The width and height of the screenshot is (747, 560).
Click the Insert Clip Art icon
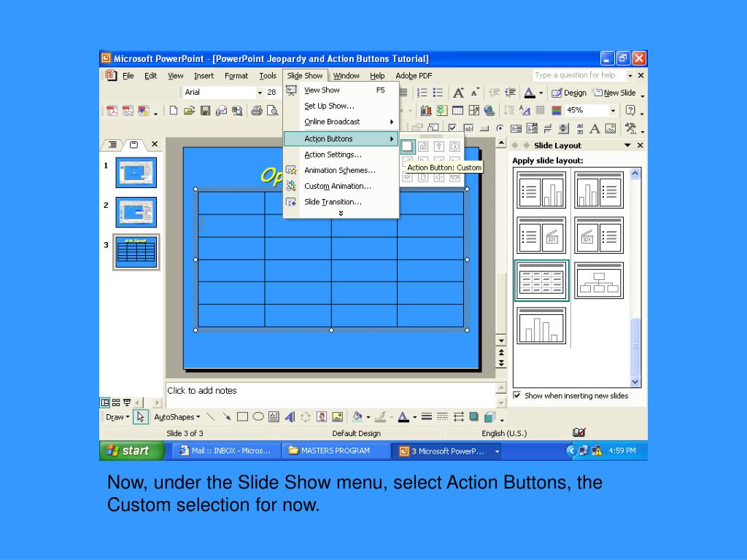(x=322, y=417)
